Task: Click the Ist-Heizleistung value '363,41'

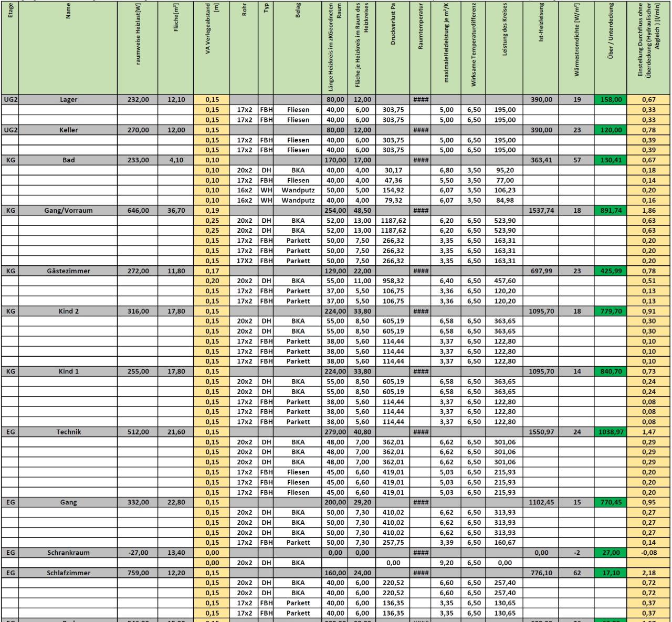Action: coord(541,160)
